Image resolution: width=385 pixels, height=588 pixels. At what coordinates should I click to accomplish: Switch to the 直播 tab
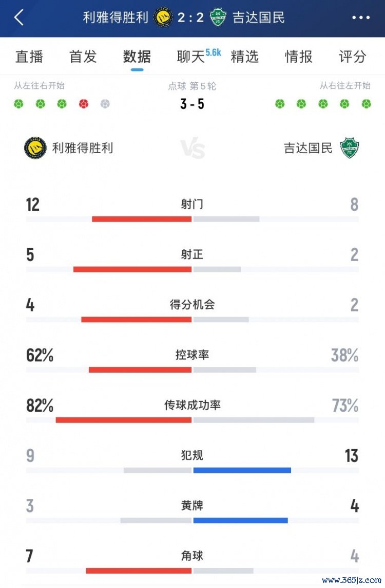click(x=29, y=56)
